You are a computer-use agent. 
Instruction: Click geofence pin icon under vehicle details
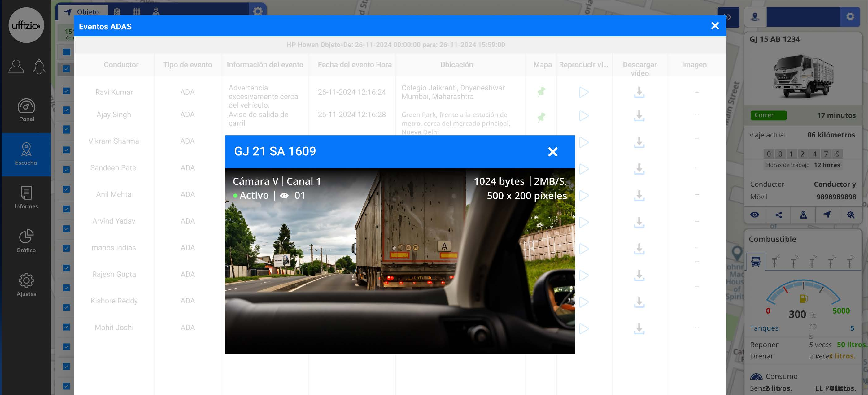[x=803, y=215]
